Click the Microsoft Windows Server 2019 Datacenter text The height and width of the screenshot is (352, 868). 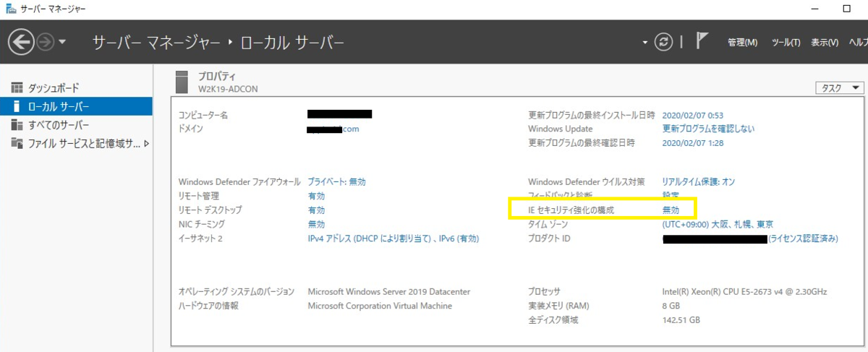(x=389, y=291)
